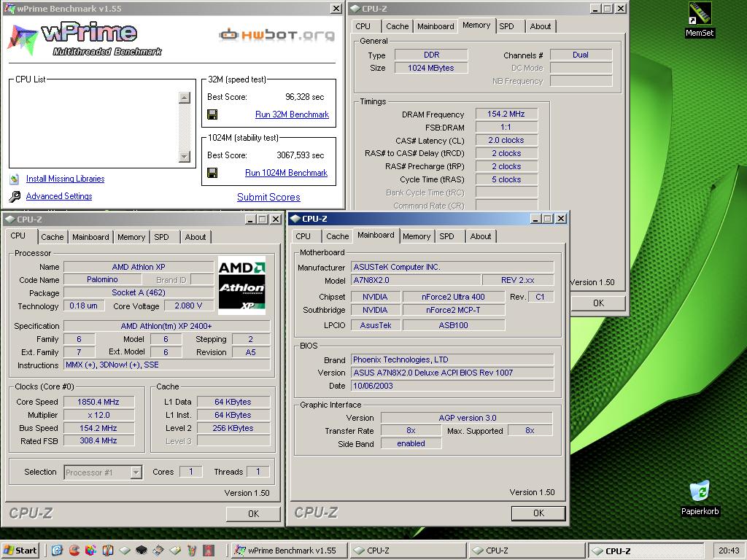Launch the colorful cubes icon in quick launch
The height and width of the screenshot is (560, 747).
click(x=90, y=551)
